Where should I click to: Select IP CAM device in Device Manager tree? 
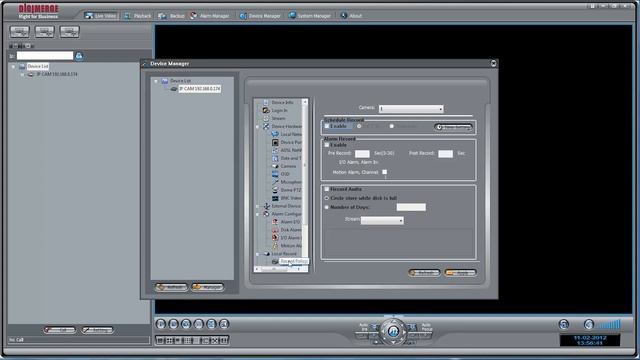pos(200,89)
